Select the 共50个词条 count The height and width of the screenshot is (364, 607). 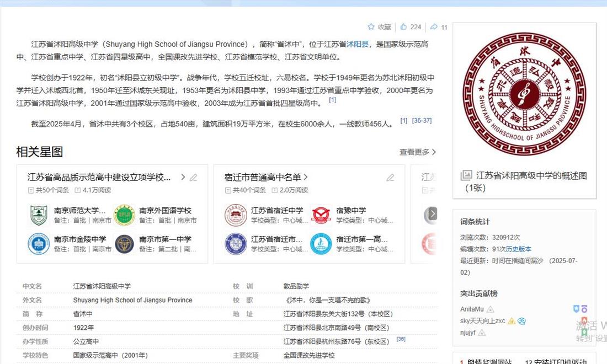(49, 190)
